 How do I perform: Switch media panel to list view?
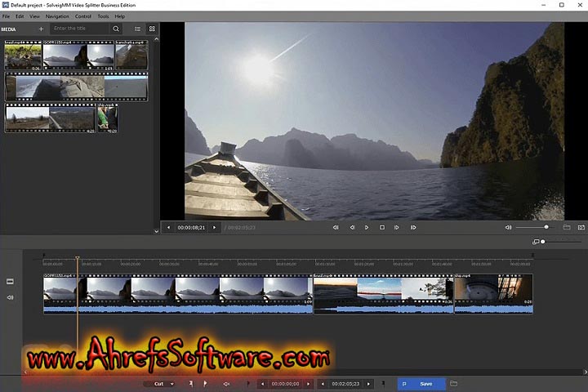click(x=137, y=29)
